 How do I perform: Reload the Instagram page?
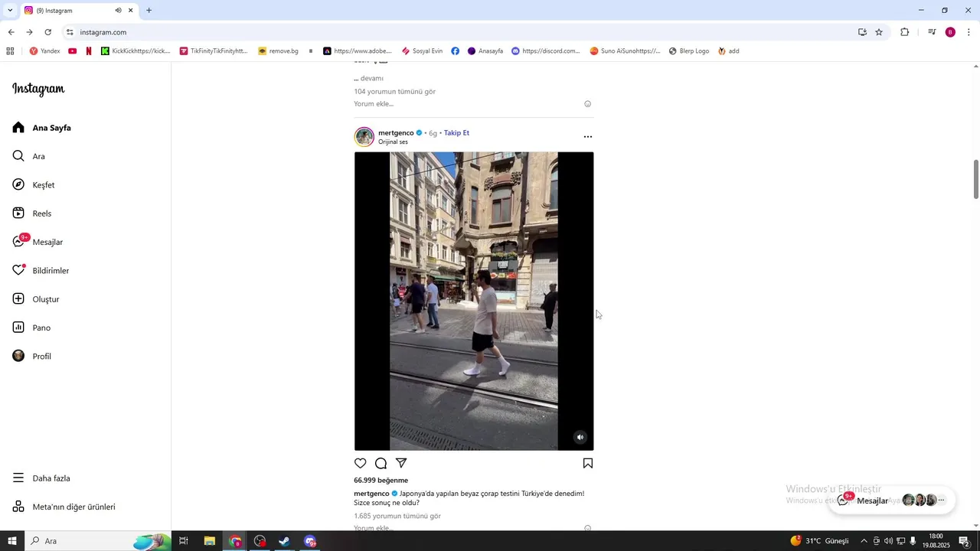pos(47,32)
